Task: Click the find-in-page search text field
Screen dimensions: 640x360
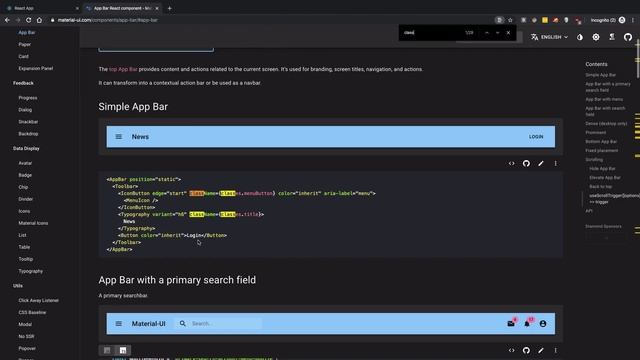Action: (433, 33)
